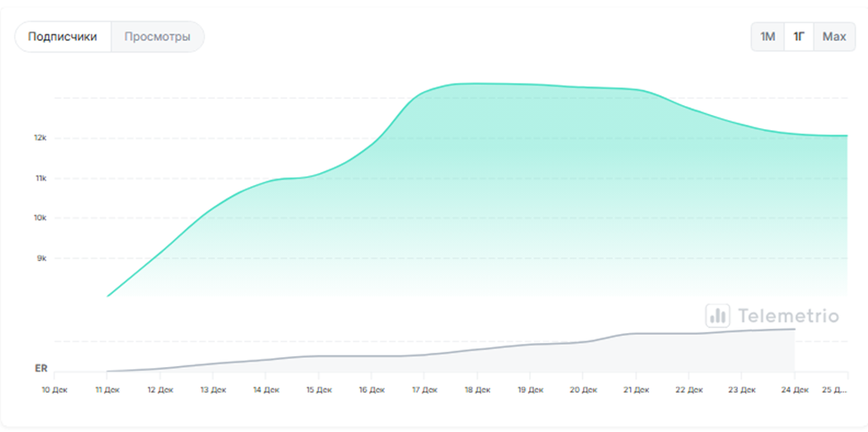Click the 14 Дек date marker
The image size is (868, 432).
[266, 389]
